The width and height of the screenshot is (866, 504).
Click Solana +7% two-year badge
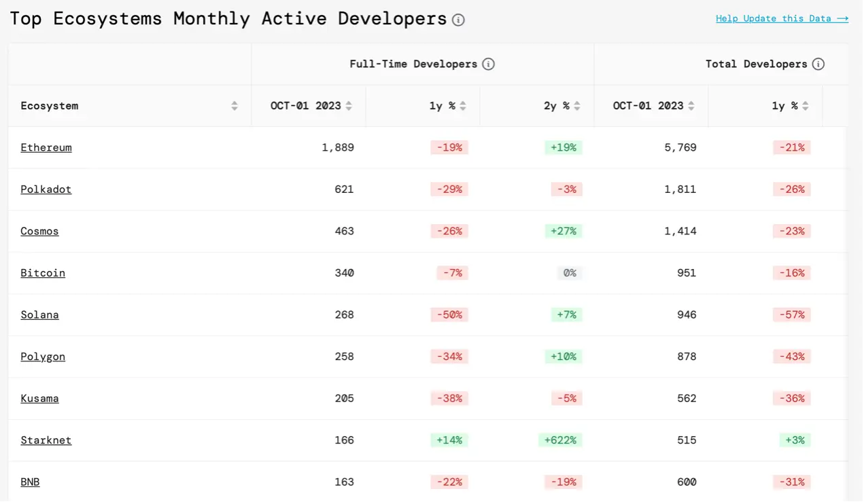pyautogui.click(x=567, y=314)
